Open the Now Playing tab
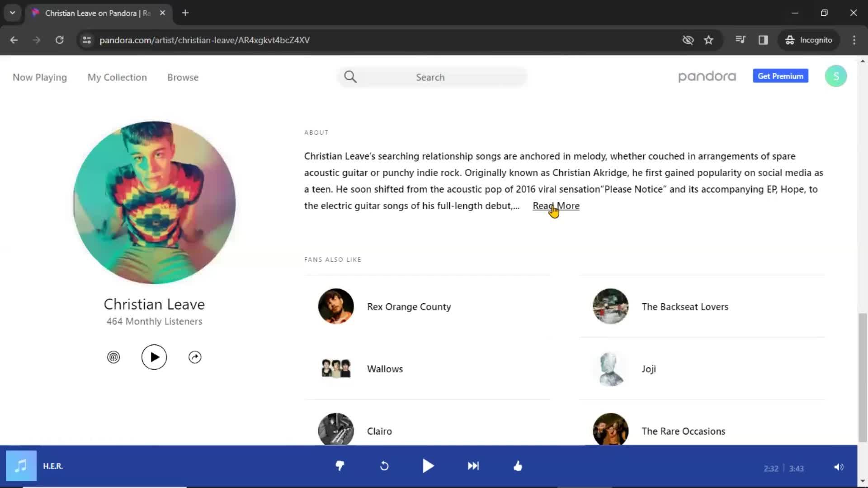 point(40,77)
